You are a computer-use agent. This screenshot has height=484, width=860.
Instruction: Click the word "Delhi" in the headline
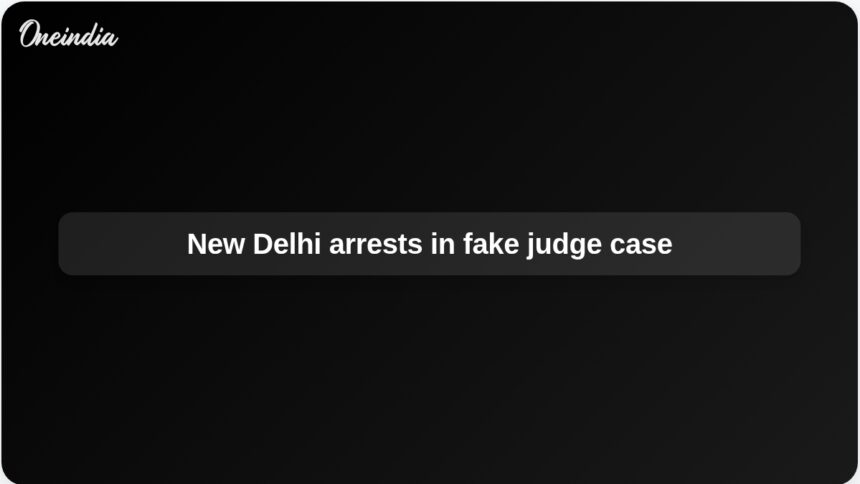coord(286,244)
